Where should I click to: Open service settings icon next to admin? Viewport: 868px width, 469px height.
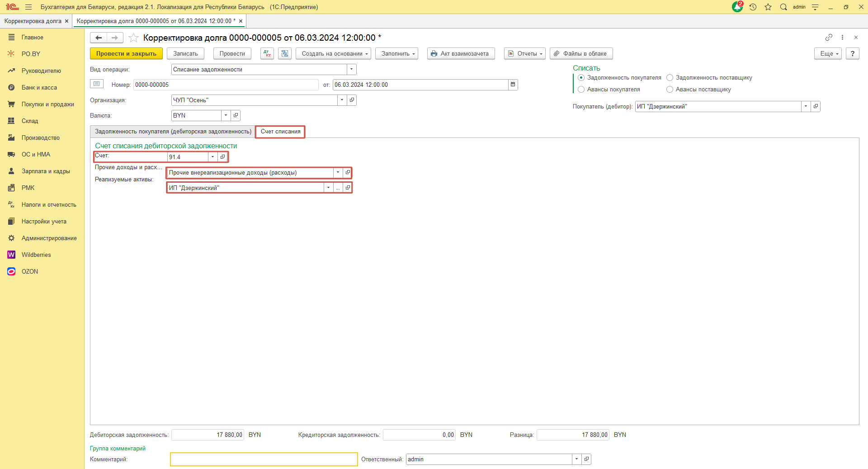coord(815,7)
